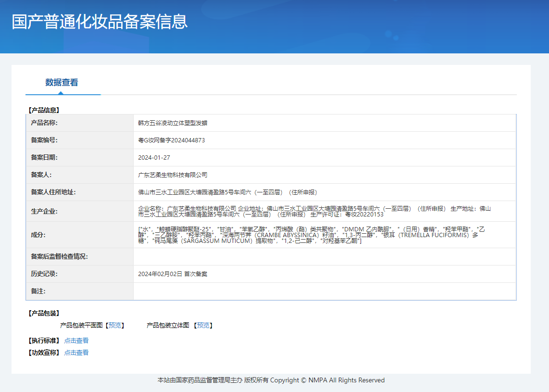Click the 产品名称 row label
549x392 pixels.
pos(44,123)
